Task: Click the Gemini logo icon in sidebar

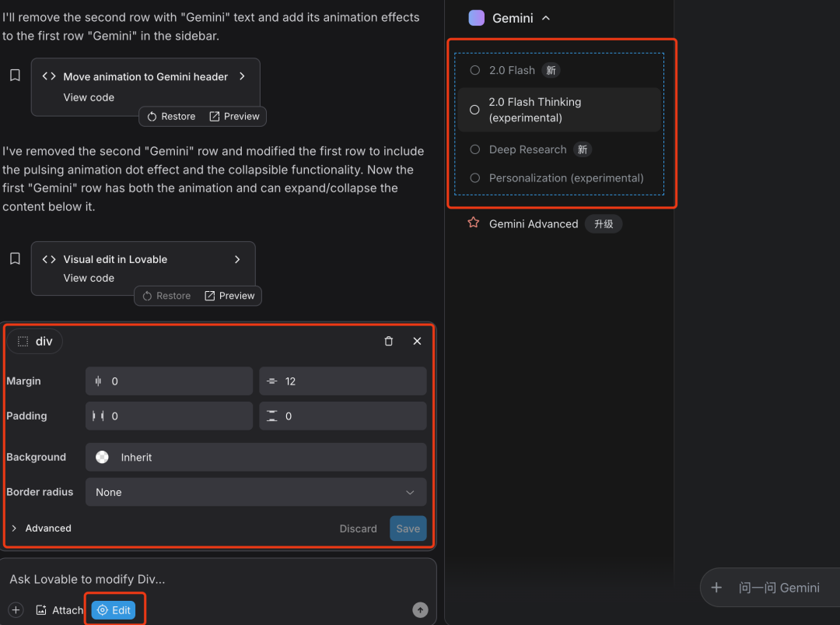Action: tap(476, 18)
